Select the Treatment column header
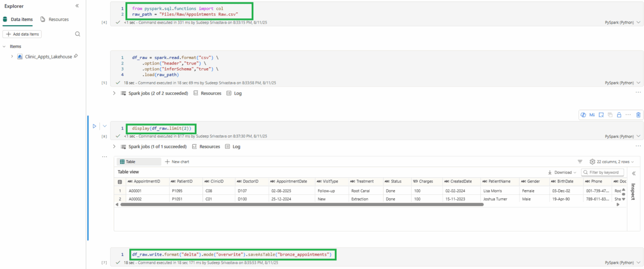This screenshot has height=269, width=644. 364,181
